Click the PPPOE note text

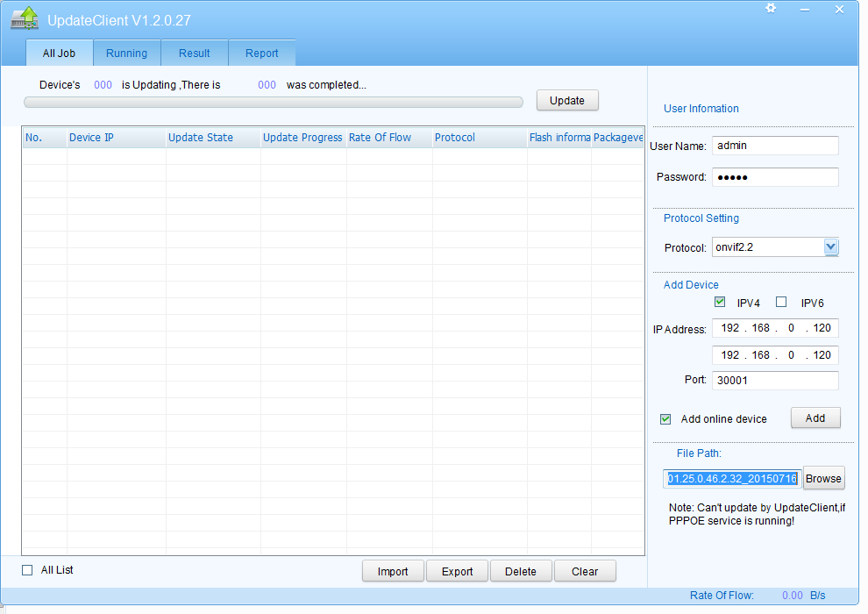click(757, 514)
